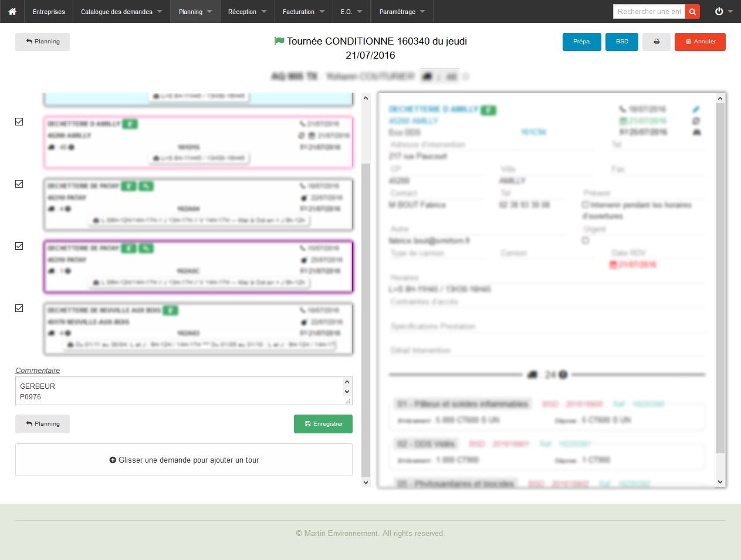Expand the Catalogue des demandes dropdown

pos(121,12)
